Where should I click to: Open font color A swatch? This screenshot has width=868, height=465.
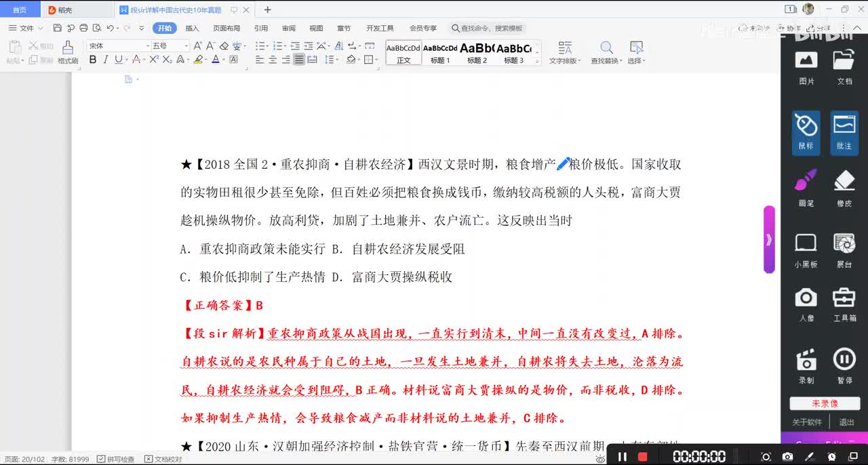point(216,60)
